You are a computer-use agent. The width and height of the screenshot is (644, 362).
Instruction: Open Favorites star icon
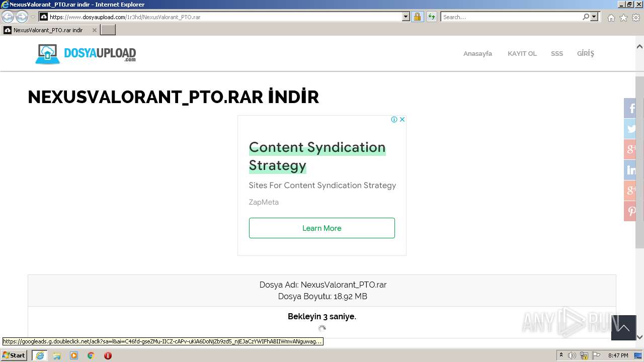(x=623, y=18)
